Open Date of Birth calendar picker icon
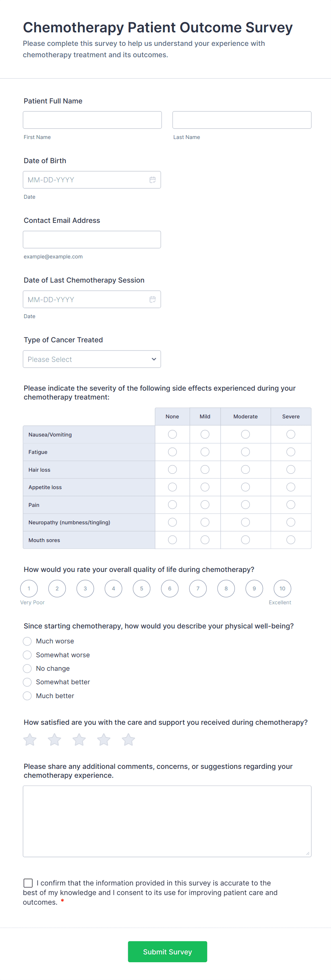 pos(152,180)
